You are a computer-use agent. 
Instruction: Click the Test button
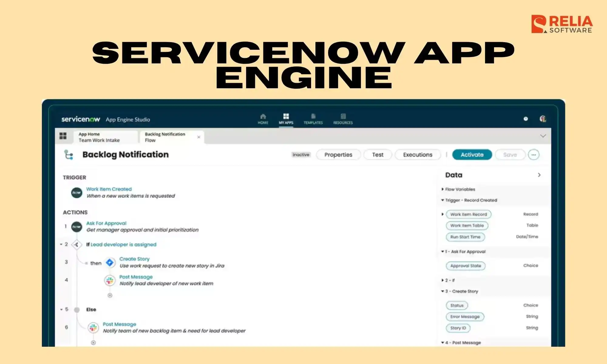click(x=378, y=155)
